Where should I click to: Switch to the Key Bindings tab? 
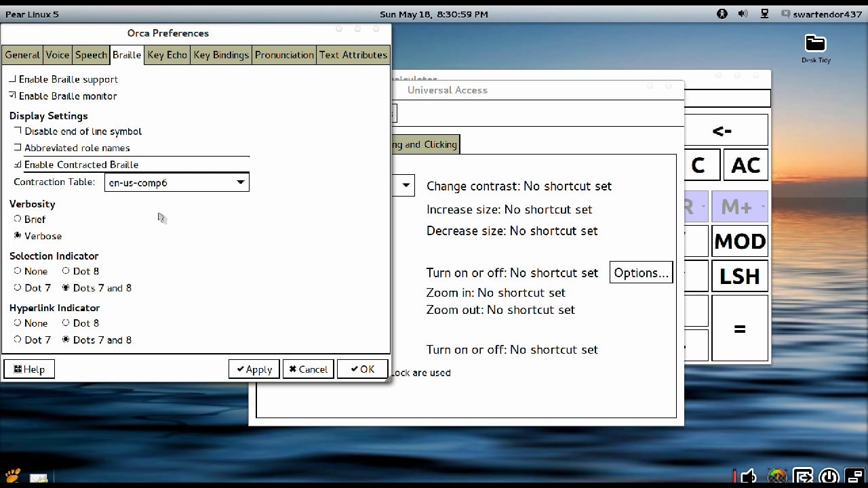coord(220,55)
